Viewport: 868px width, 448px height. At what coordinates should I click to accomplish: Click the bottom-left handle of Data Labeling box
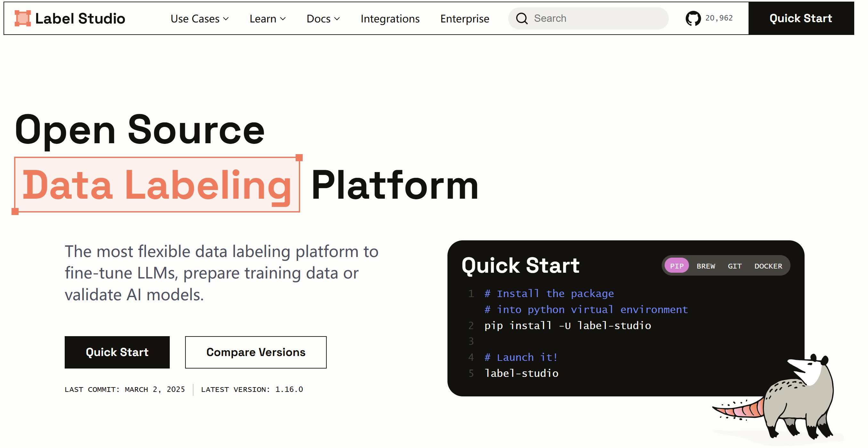[15, 212]
